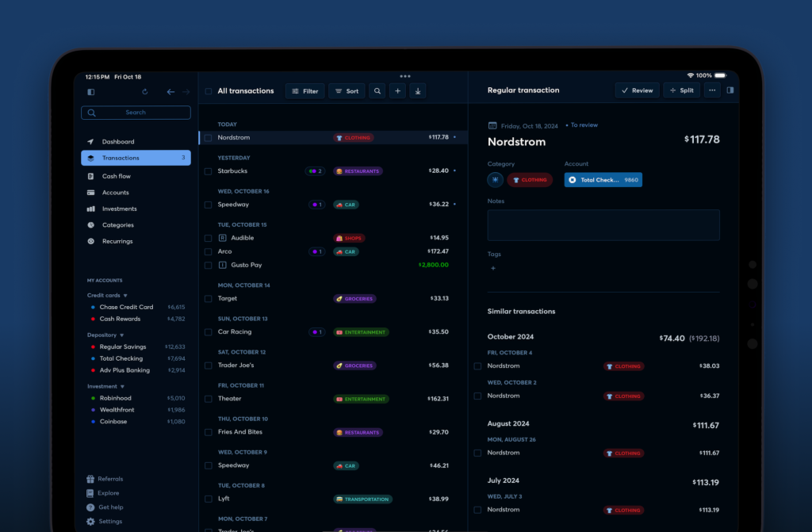Open the three-dots menu in the detail panel
The width and height of the screenshot is (812, 532).
click(x=712, y=90)
